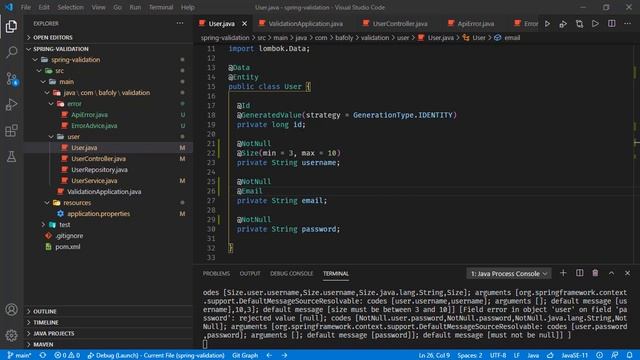Click the feedback icon in status bar

point(615,355)
